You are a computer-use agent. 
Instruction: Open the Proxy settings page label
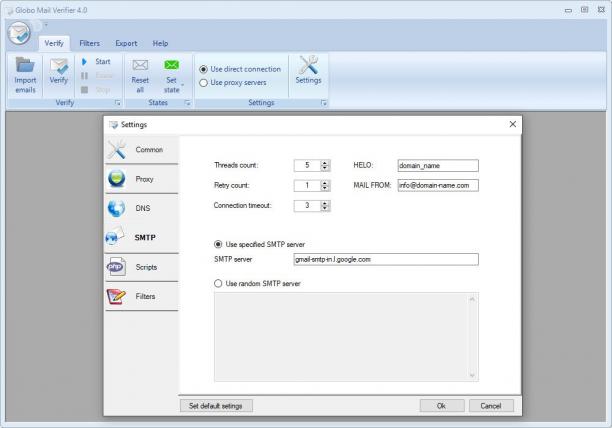pyautogui.click(x=144, y=179)
